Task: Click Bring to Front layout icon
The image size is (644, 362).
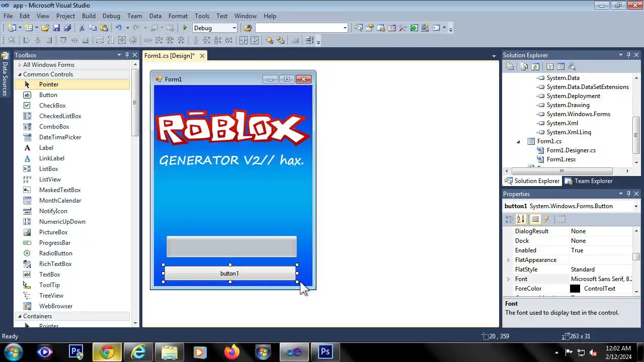Action: (269, 41)
